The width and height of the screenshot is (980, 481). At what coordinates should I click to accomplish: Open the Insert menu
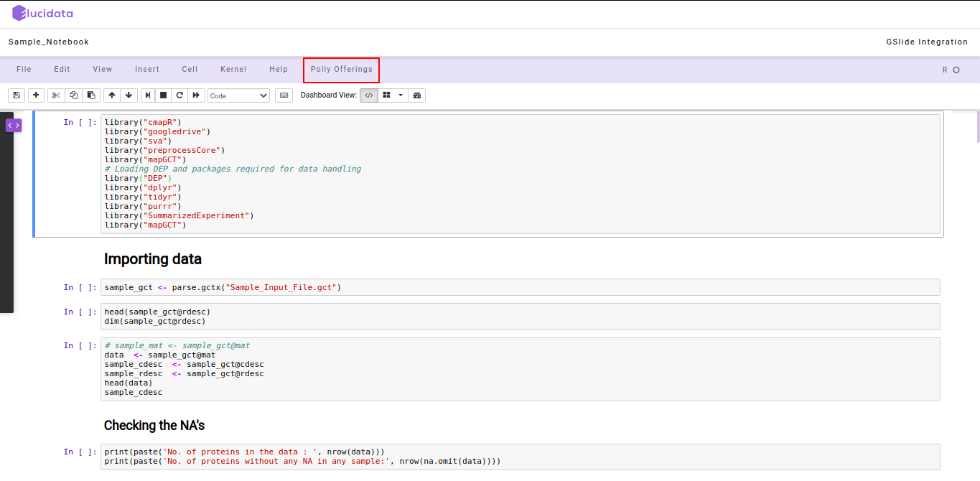point(147,70)
